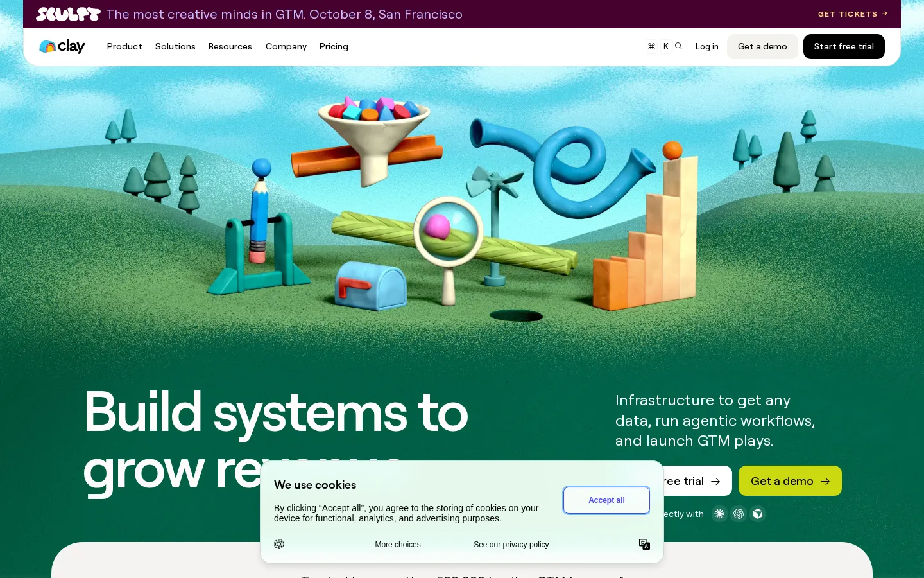Go to the Pricing page
924x578 pixels.
click(x=334, y=46)
